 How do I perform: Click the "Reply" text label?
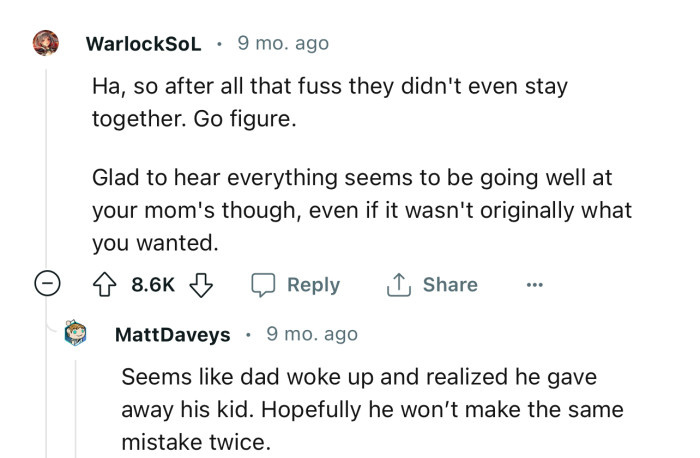313,285
